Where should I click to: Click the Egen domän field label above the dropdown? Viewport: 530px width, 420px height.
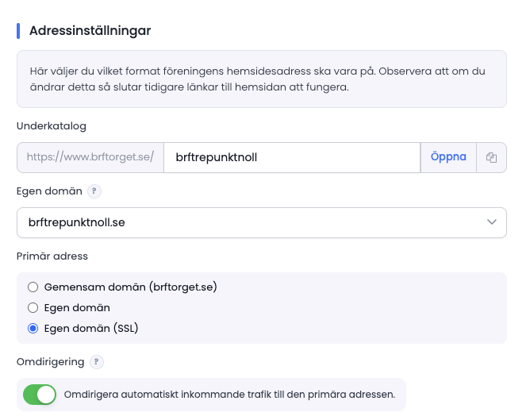click(x=49, y=191)
